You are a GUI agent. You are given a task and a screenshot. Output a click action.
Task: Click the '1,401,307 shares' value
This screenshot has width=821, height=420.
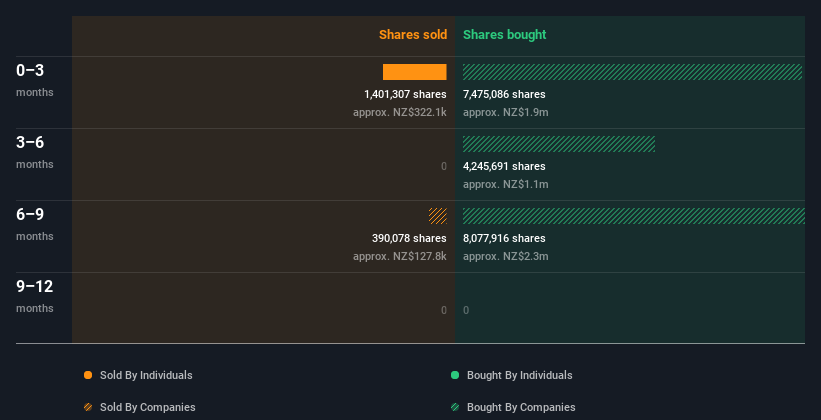[x=405, y=94]
